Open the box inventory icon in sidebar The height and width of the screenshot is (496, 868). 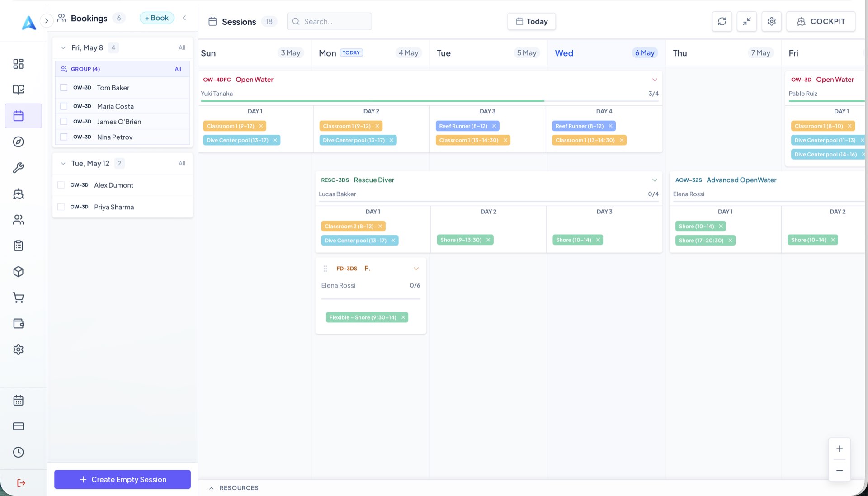click(x=18, y=272)
